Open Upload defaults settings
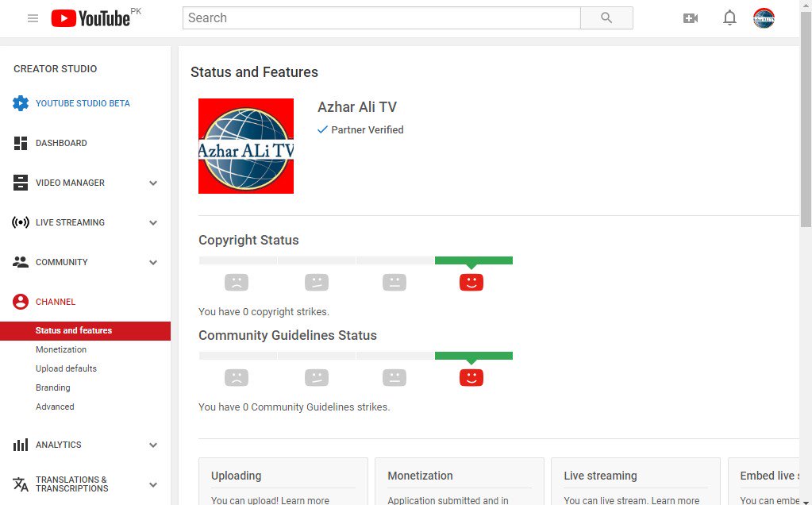The height and width of the screenshot is (505, 812). pyautogui.click(x=67, y=368)
